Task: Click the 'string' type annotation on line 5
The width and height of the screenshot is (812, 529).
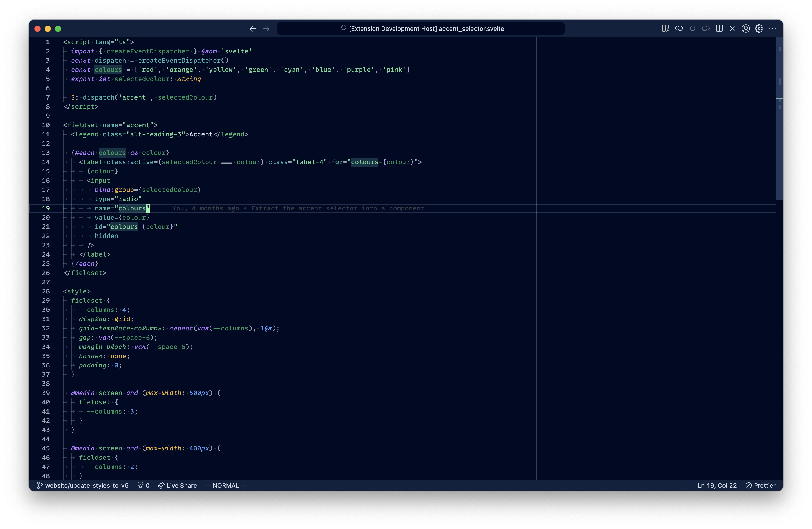Action: point(189,79)
